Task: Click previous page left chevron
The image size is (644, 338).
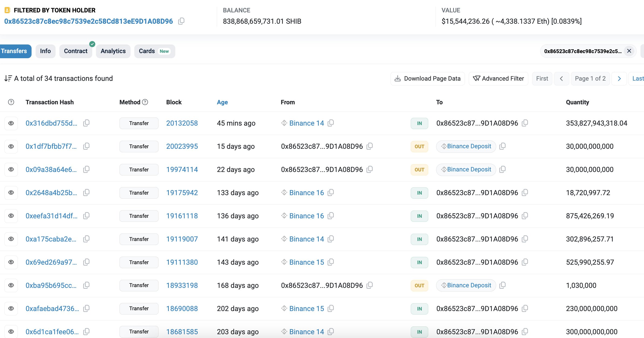Action: click(x=561, y=79)
